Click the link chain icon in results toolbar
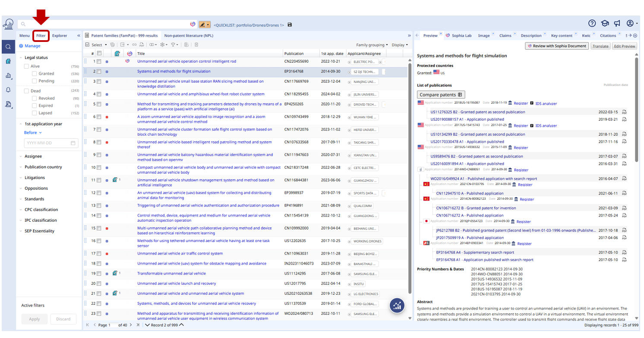The width and height of the screenshot is (644, 338). coord(134,45)
